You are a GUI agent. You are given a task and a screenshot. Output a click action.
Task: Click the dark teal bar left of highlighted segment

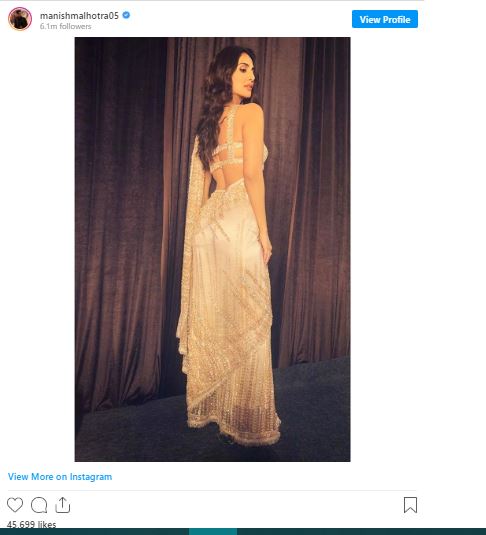click(x=94, y=532)
